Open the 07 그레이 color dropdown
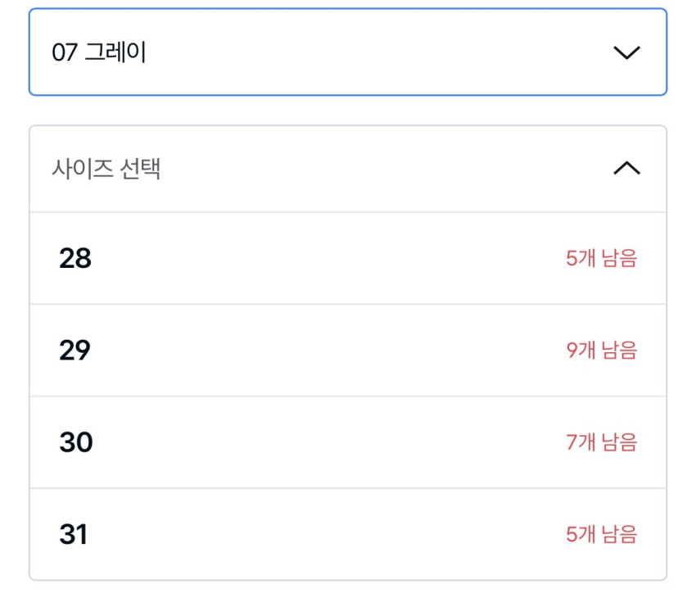Viewport: 696px width, 616px height. 347,52
